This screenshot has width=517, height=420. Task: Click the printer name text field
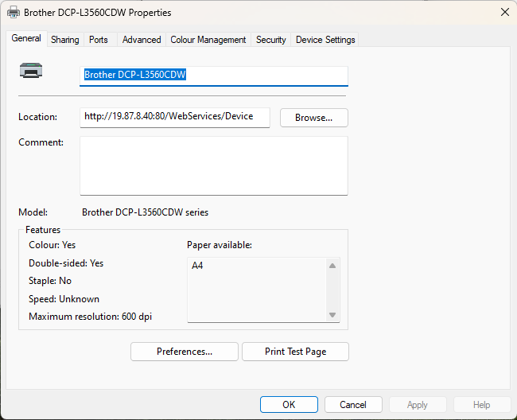pyautogui.click(x=214, y=75)
